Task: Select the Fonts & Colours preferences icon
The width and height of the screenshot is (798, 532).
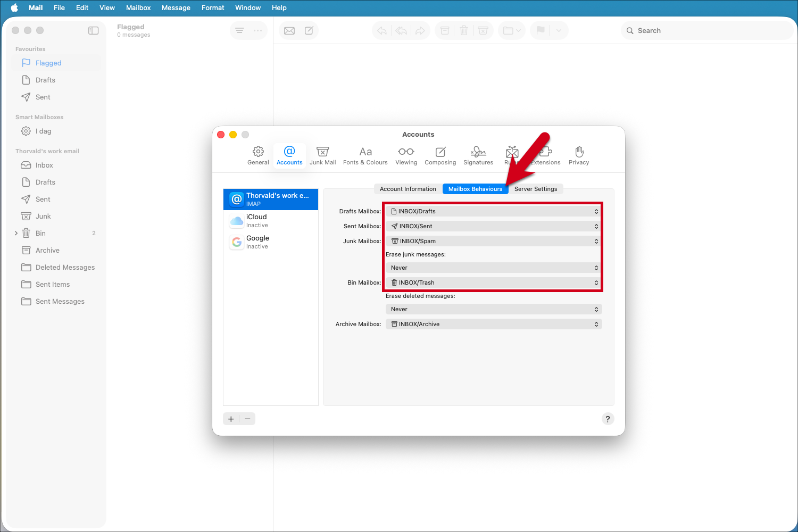Action: tap(365, 155)
